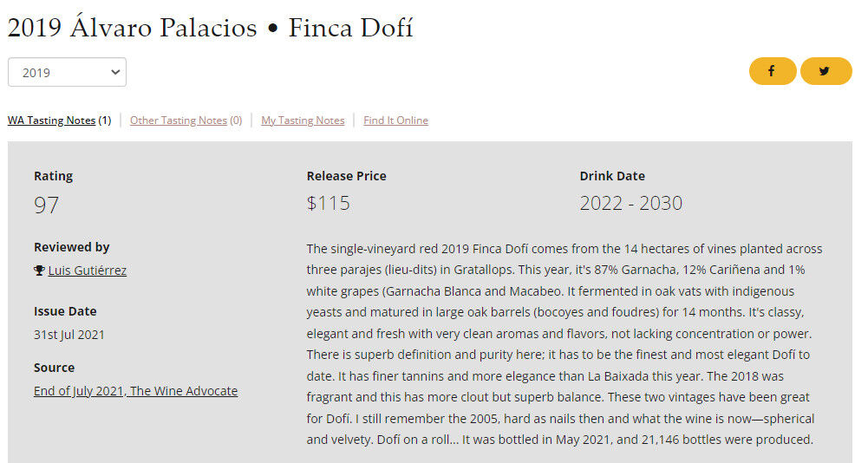Open reviewer Luis Gutiérrez's profile link
Screen dimensions: 868x463
(x=88, y=271)
